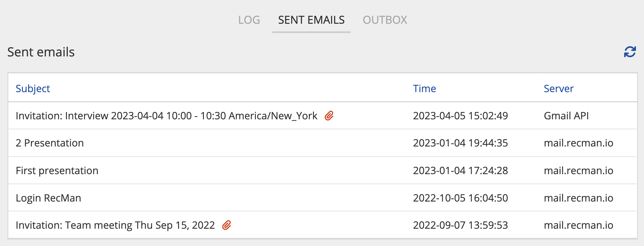Click attachment paperclip on Team meeting invitation
This screenshot has width=644, height=246.
tap(227, 225)
